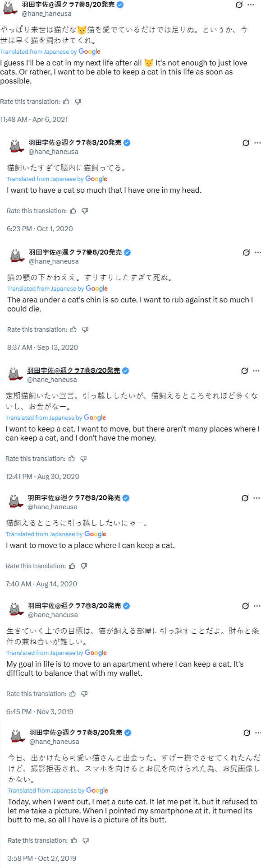Thumbs up the Apr 6, 2021 tweet translation

point(66,102)
